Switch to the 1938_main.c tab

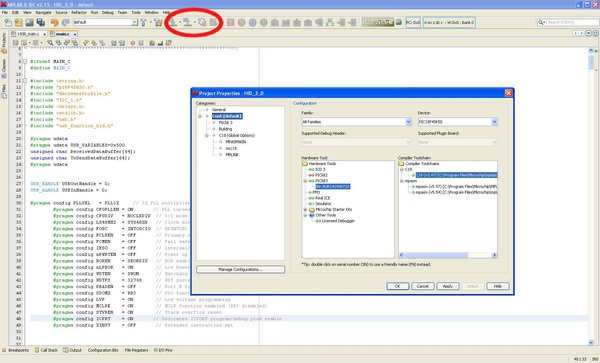pos(28,34)
